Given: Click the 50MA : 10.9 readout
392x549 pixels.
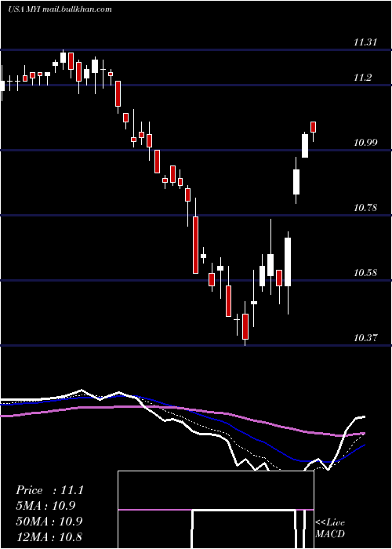Looking at the screenshot, I should point(49,521).
